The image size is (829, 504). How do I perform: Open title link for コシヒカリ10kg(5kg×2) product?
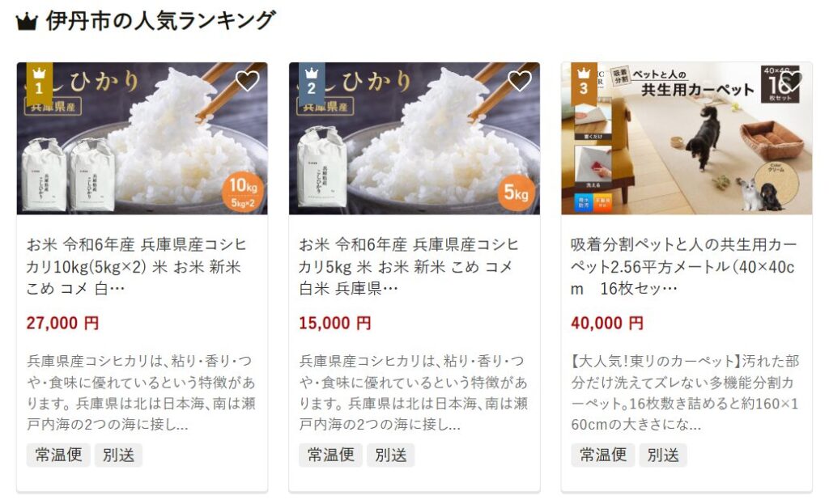(136, 266)
